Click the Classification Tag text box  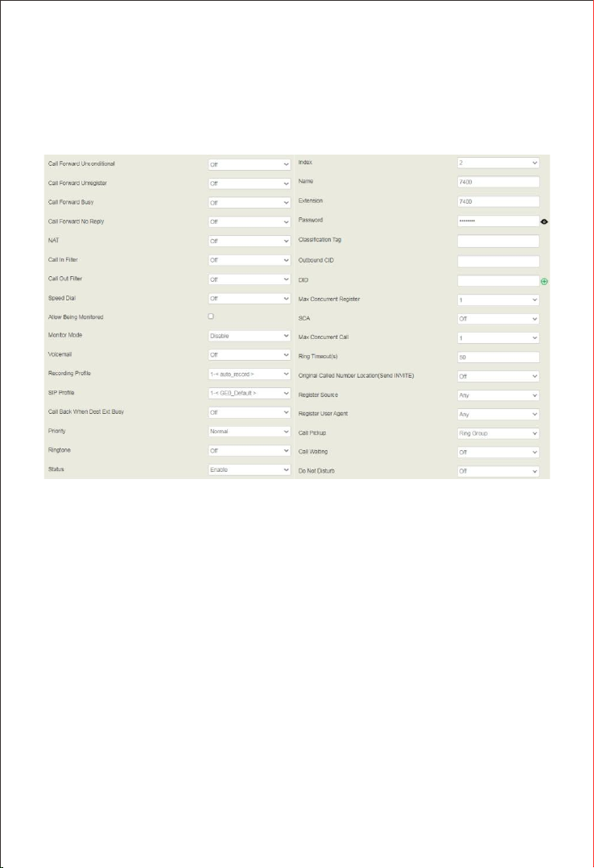pyautogui.click(x=497, y=241)
